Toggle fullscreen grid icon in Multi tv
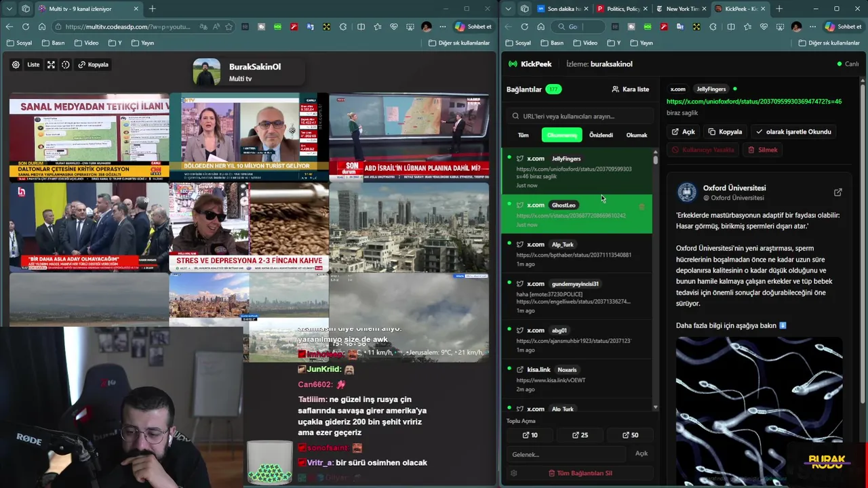The height and width of the screenshot is (488, 868). click(x=51, y=64)
